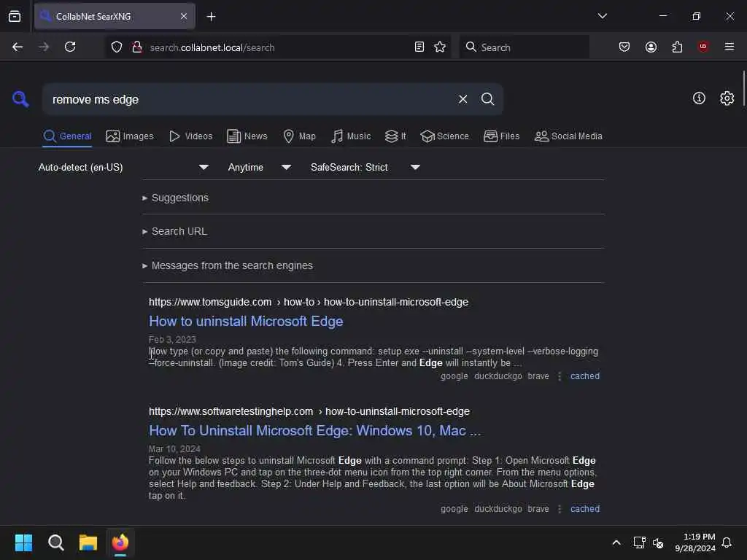
Task: Click the Mar 10, 2024 result date
Action: pos(174,449)
